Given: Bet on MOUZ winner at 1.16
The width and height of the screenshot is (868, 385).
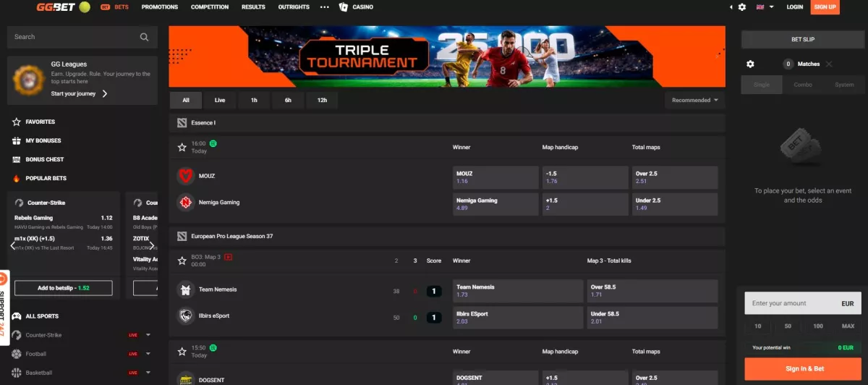Looking at the screenshot, I should click(495, 177).
